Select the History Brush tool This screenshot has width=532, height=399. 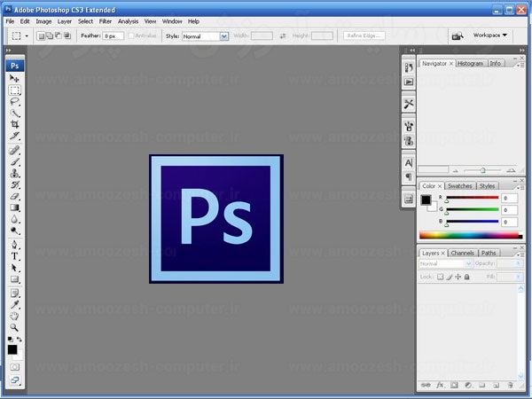[x=14, y=185]
